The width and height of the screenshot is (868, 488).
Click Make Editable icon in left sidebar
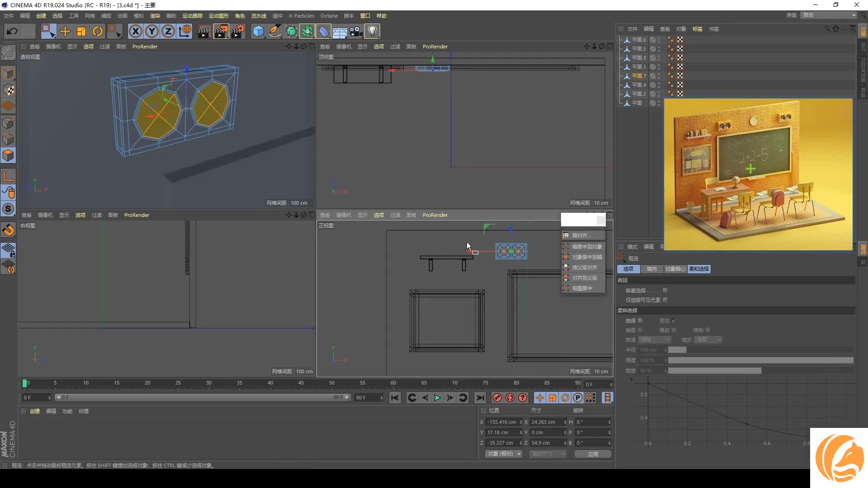coord(8,53)
